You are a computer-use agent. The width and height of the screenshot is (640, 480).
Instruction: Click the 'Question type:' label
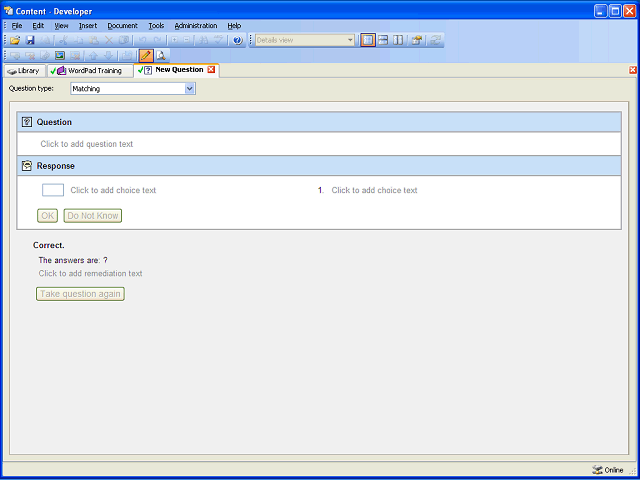31,88
